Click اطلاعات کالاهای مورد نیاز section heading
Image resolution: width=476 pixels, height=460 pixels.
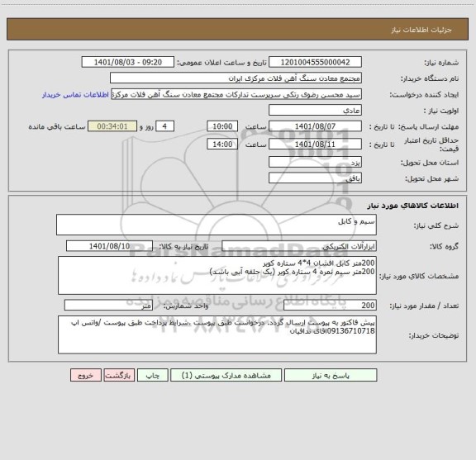pos(413,206)
